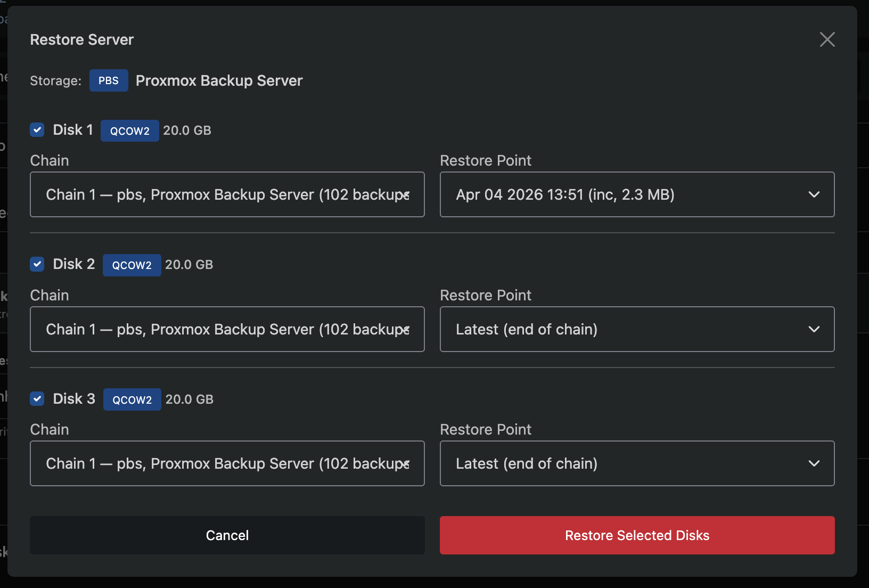869x588 pixels.
Task: Click the QCOW2 badge next to Disk 1
Action: coord(129,130)
